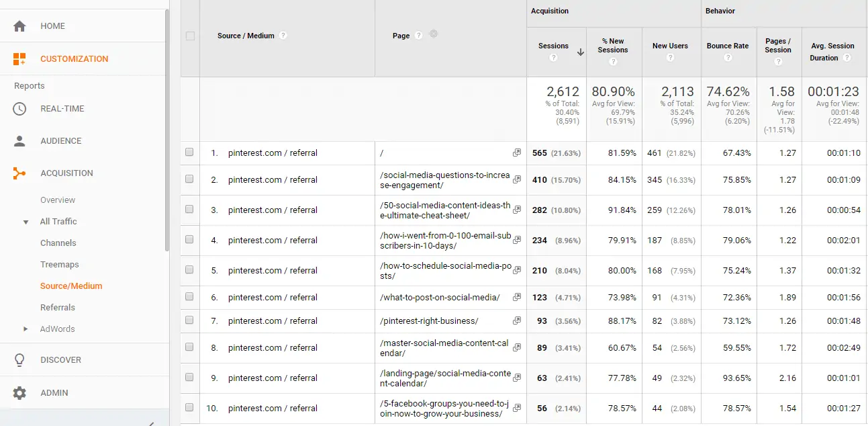868x426 pixels.
Task: Sort by Bounce Rate column header
Action: tap(728, 46)
